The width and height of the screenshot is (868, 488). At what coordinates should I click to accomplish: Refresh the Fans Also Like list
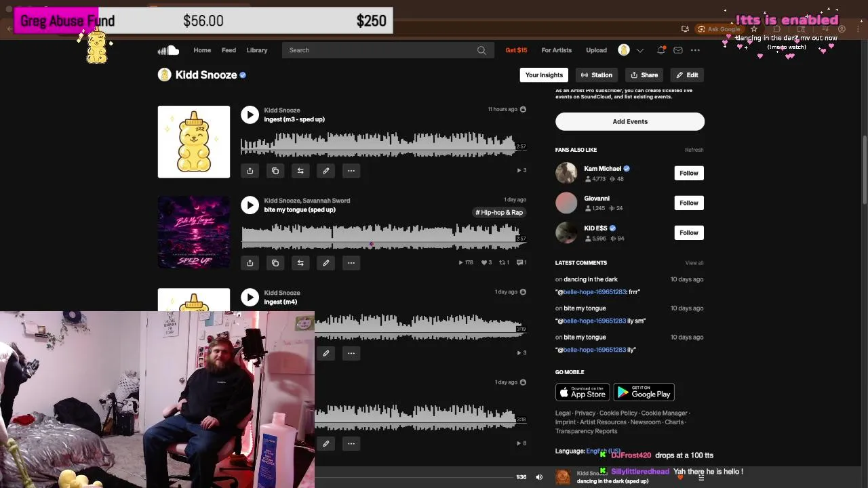click(x=694, y=150)
